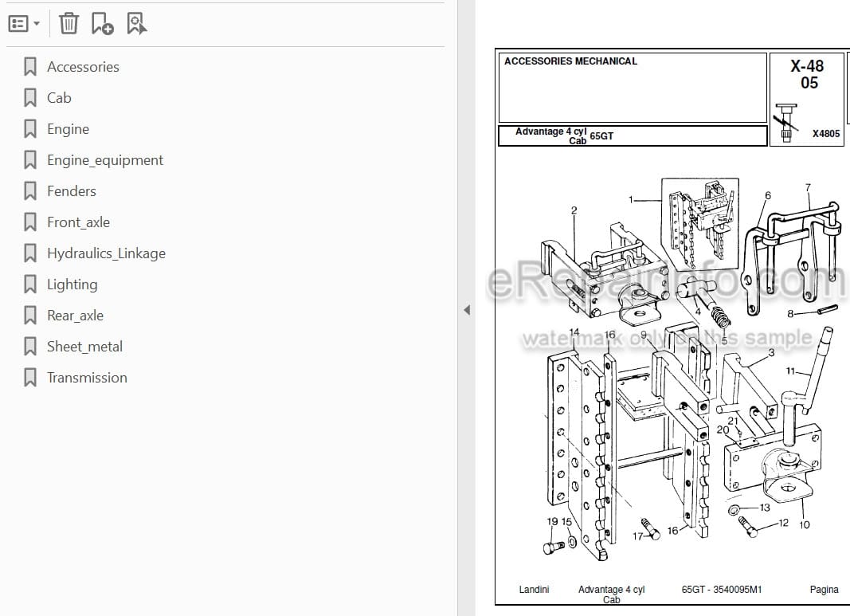Screen dimensions: 850x616
Task: Click the bookmark icon beside Fenders
Action: click(30, 191)
